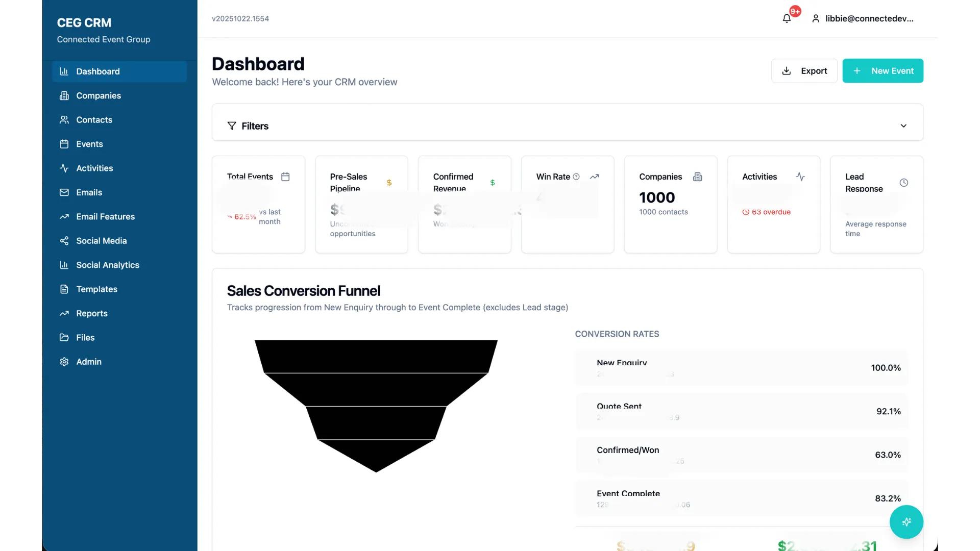The height and width of the screenshot is (551, 980).
Task: Open the Filters section header
Action: pos(255,126)
